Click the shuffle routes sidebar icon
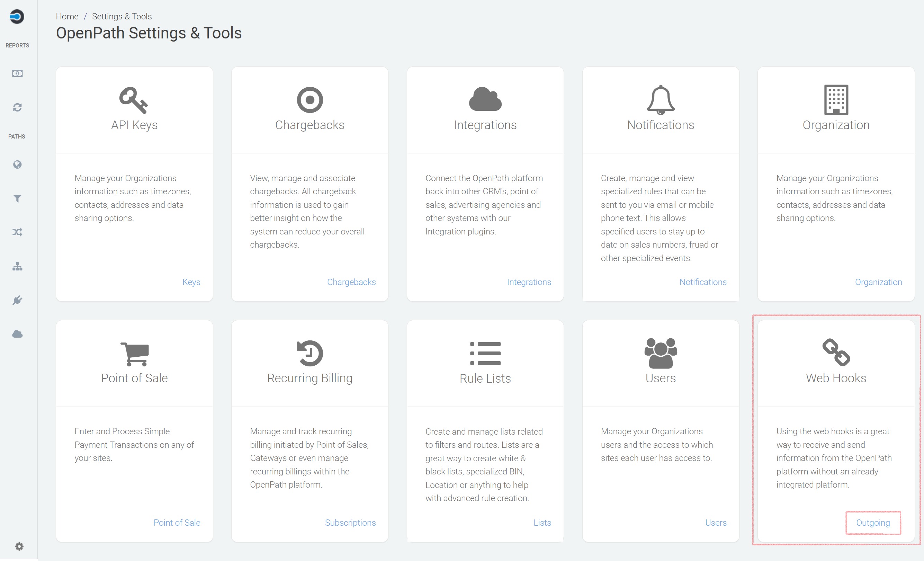Image resolution: width=924 pixels, height=561 pixels. [x=17, y=232]
